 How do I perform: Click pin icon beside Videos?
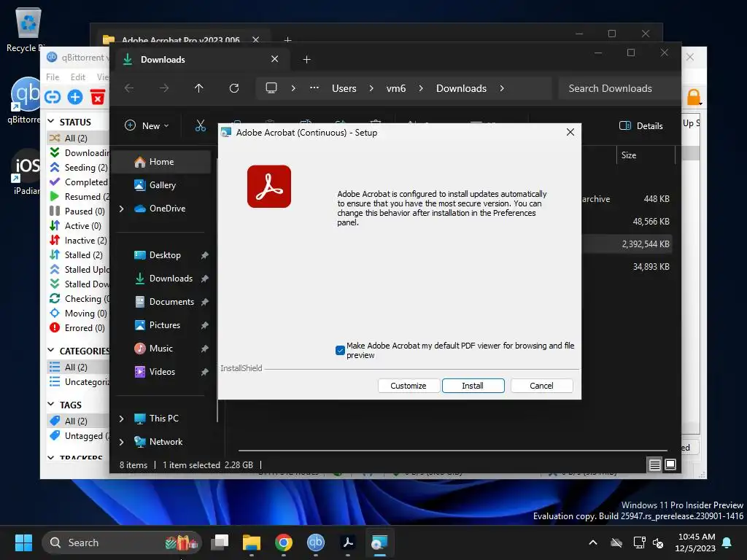205,372
